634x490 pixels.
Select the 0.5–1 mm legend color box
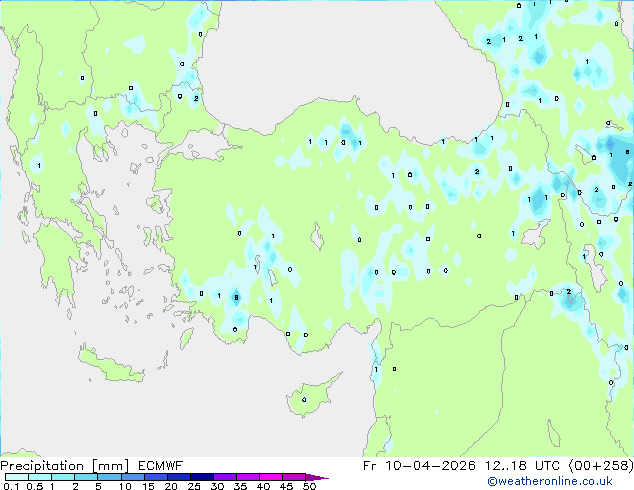[x=40, y=477]
